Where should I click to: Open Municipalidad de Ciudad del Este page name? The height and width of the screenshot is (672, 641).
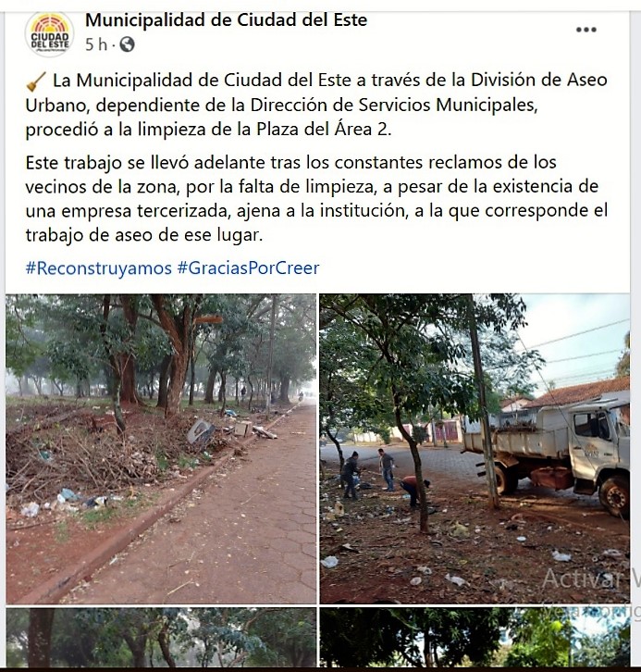[x=226, y=19]
